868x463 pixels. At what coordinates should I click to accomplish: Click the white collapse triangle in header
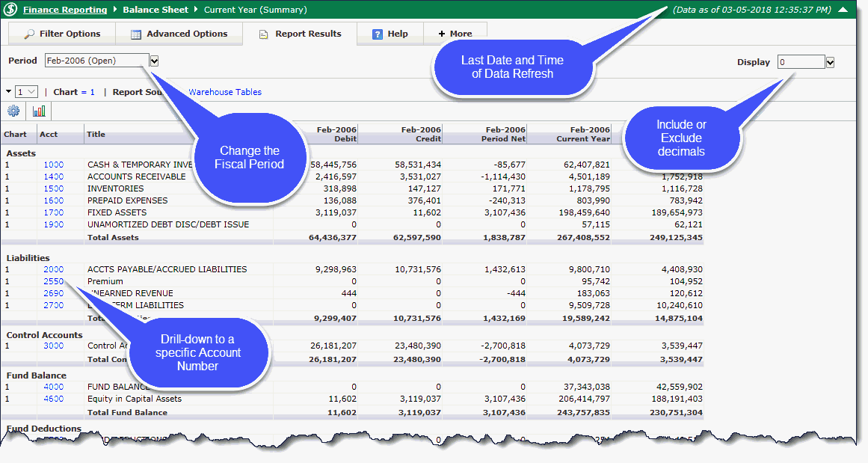pyautogui.click(x=843, y=10)
